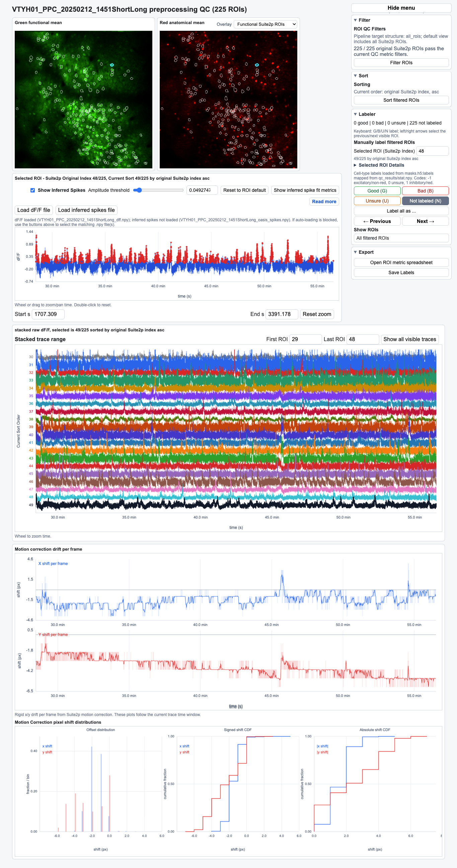This screenshot has height=868, width=457.
Task: Click Show all visible traces
Action: coord(409,339)
